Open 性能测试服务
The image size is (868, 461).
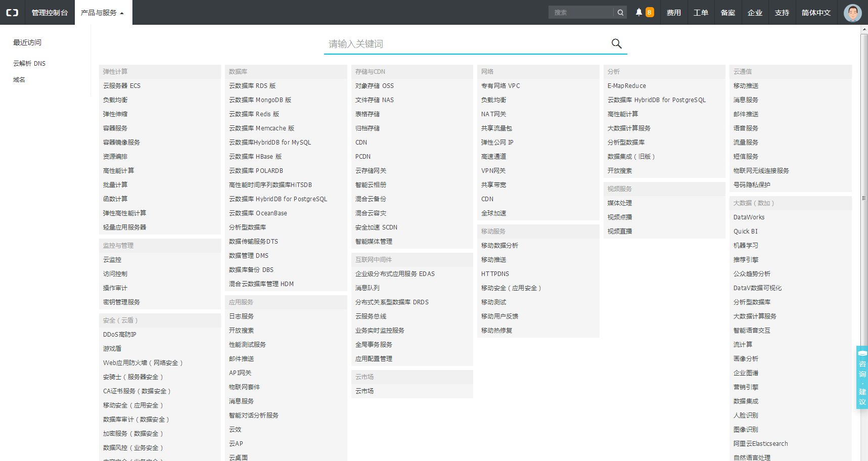pos(247,345)
